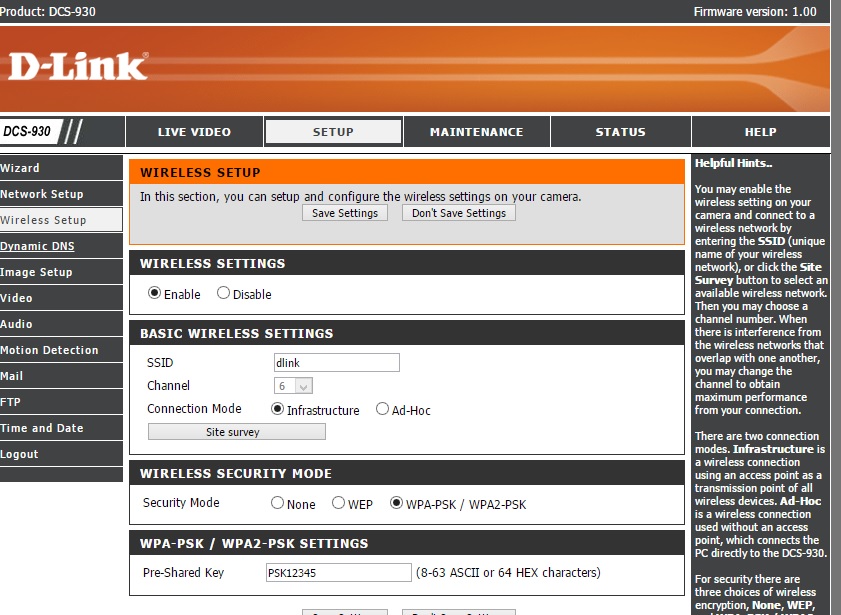
Task: Click the Firmware version 1.00 text
Action: pos(755,12)
